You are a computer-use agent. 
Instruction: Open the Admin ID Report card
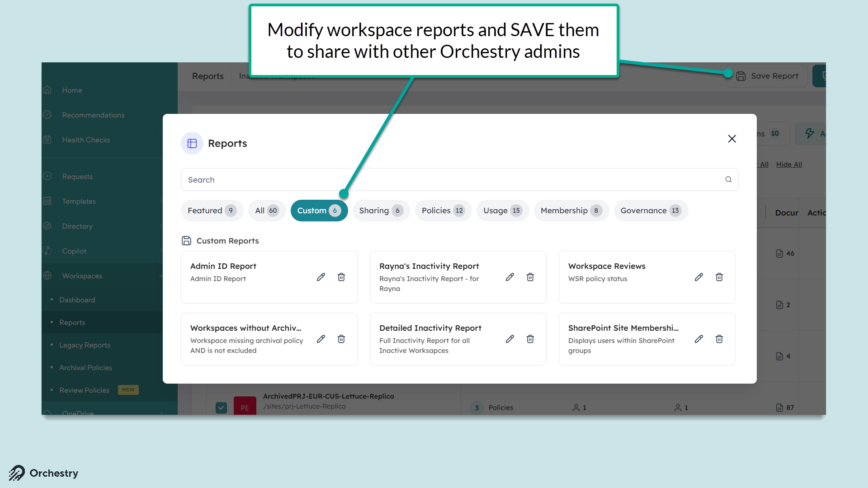click(x=269, y=277)
